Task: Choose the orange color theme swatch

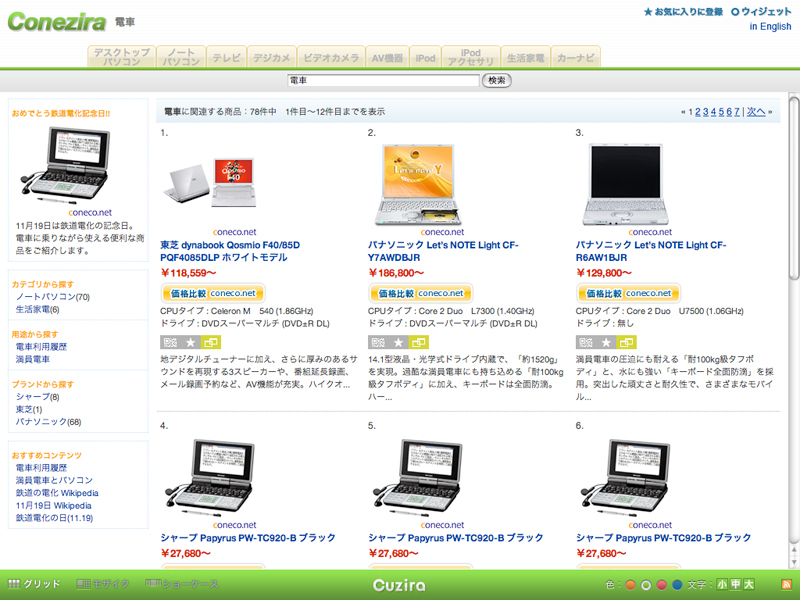Action: point(631,585)
